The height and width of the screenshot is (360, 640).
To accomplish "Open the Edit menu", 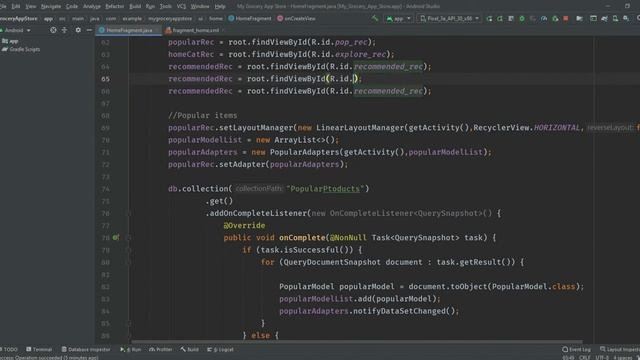I will pos(16,6).
